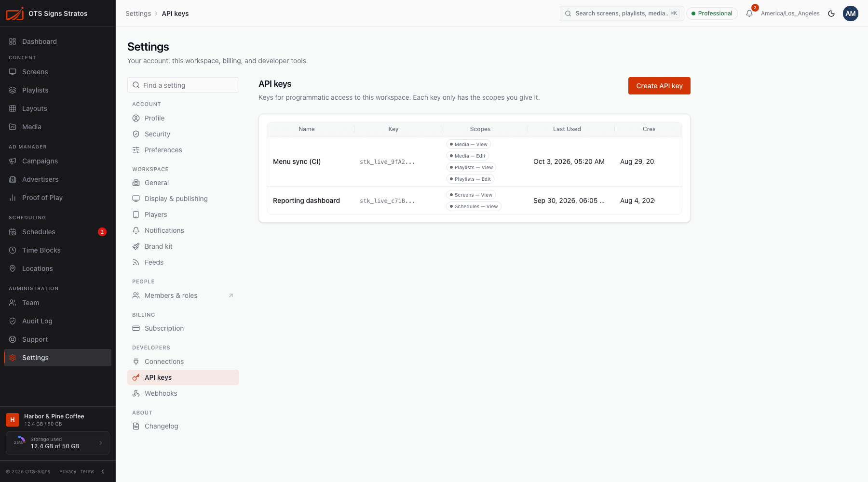The width and height of the screenshot is (868, 482).
Task: Click the Proof of Play chart icon
Action: click(x=13, y=198)
